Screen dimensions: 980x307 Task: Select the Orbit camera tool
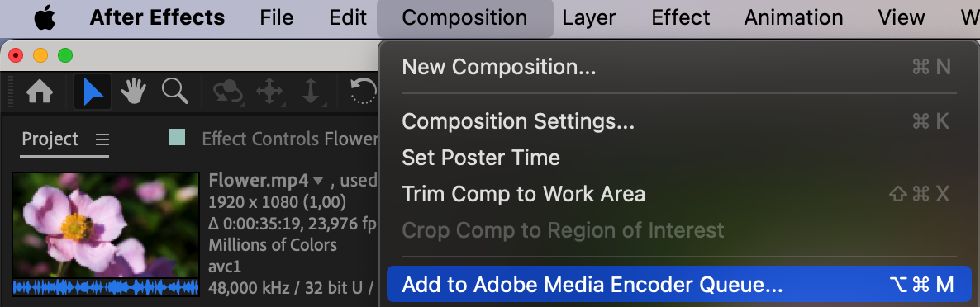point(228,92)
